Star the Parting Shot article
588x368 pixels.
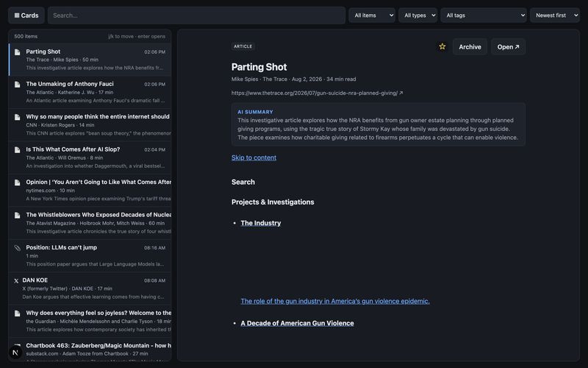[442, 46]
